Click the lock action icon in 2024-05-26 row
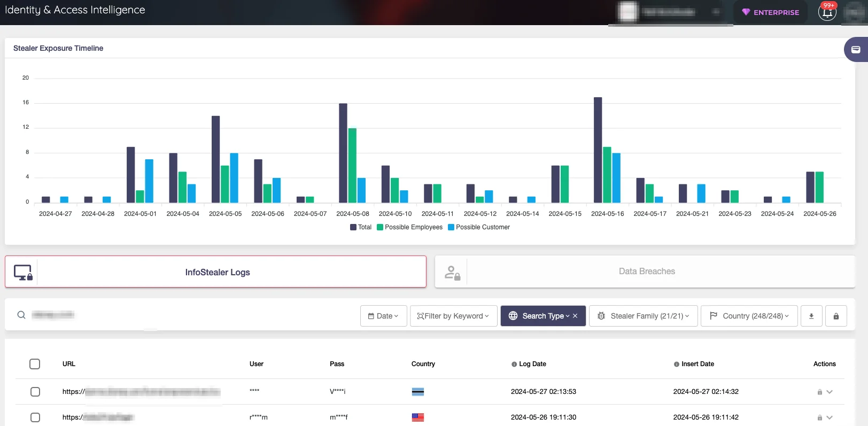This screenshot has width=868, height=426. pos(819,418)
